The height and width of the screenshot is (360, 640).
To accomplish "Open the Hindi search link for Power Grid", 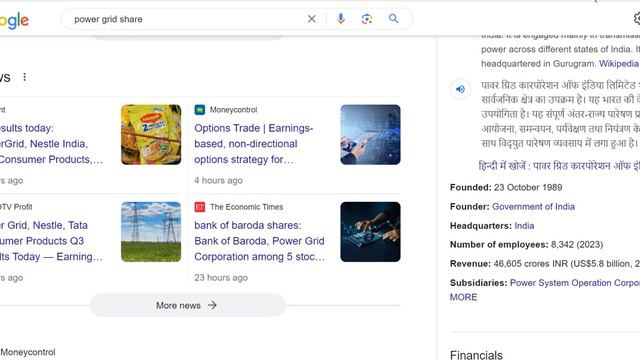I will pos(559,166).
